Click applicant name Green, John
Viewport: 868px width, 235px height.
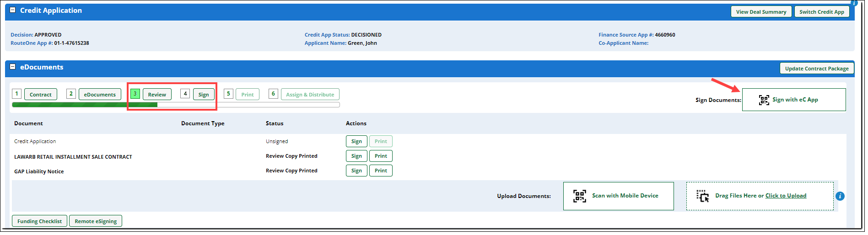click(x=362, y=43)
